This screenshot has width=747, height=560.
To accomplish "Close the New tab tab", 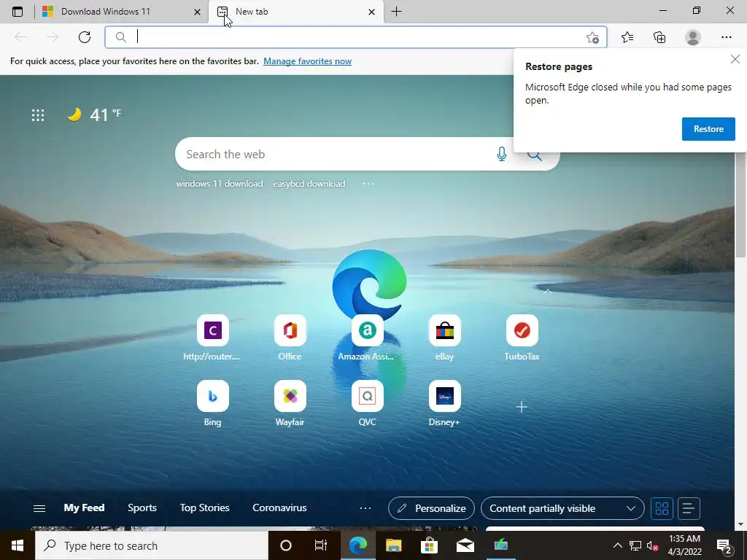I will [x=371, y=12].
